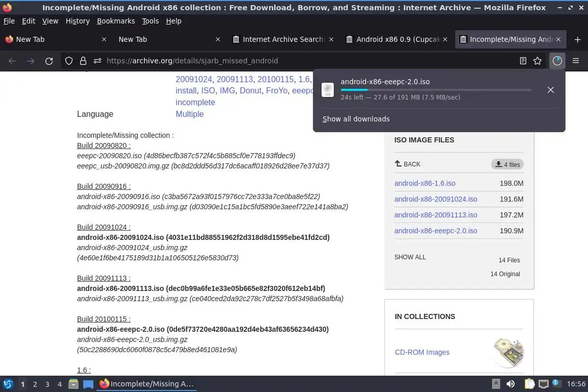Click Show all downloads
The image size is (588, 392).
point(356,119)
